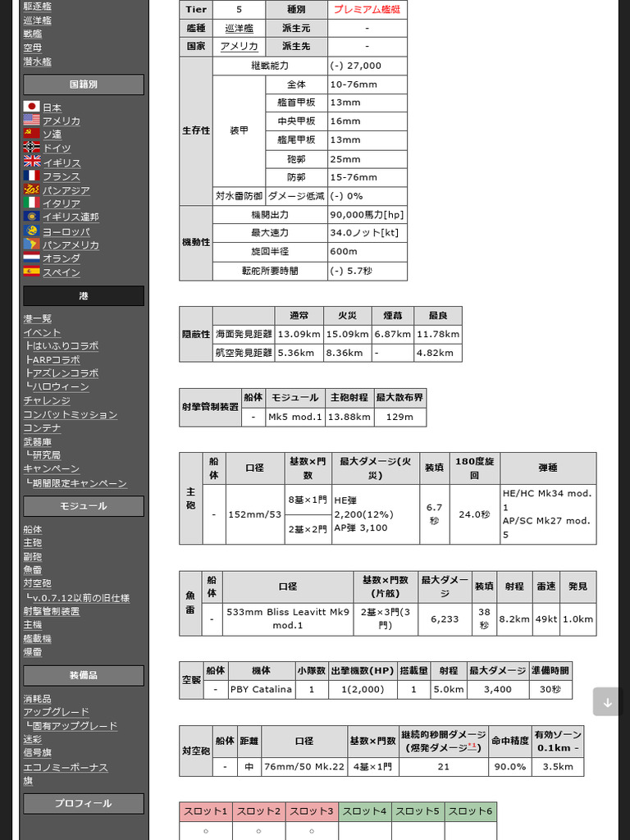Open the パンアメリカ nation link
Viewport: 630px width, 840px height.
[71, 244]
